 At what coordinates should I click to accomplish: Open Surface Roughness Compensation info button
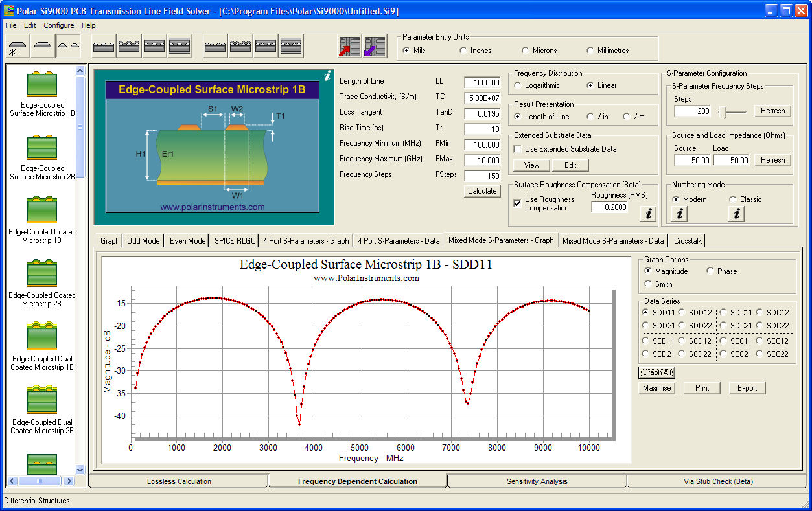(x=649, y=214)
